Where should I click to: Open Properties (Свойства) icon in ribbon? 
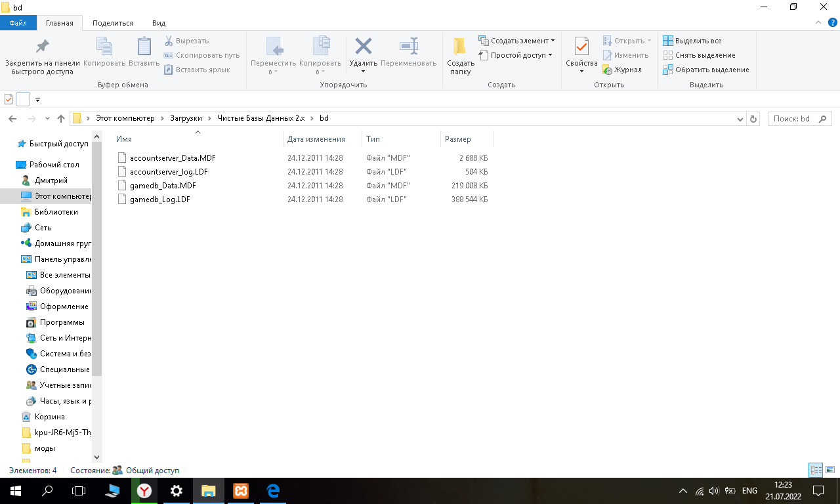click(x=581, y=47)
